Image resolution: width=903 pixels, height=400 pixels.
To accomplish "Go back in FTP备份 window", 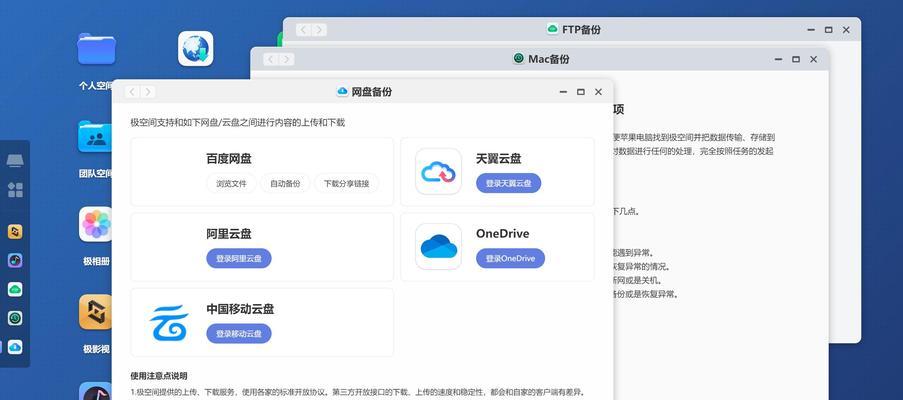I will click(303, 30).
